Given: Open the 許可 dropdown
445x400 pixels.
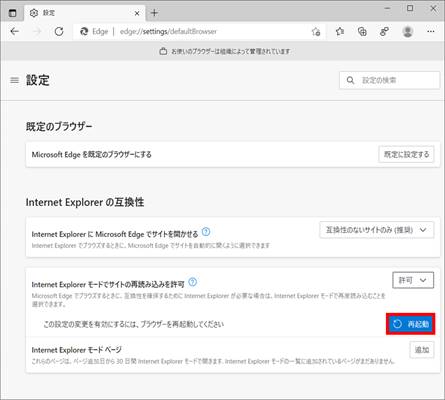Looking at the screenshot, I should coord(413,280).
